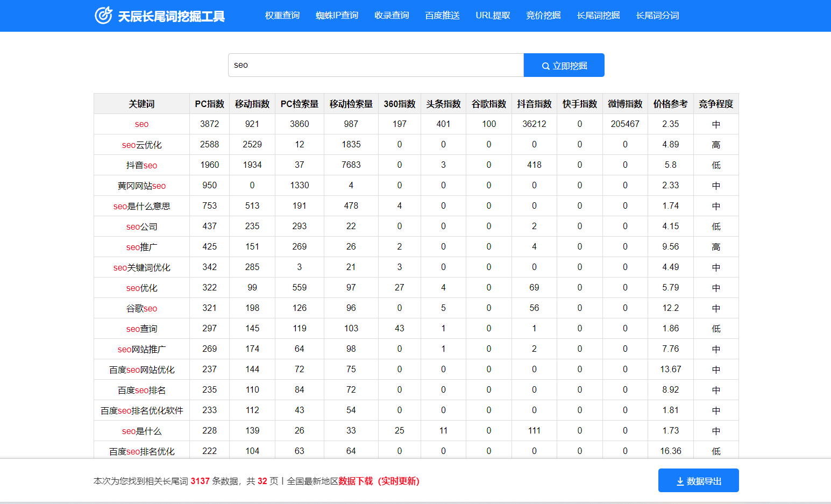Click the PC指数 value 3872
The image size is (831, 504).
[x=209, y=124]
